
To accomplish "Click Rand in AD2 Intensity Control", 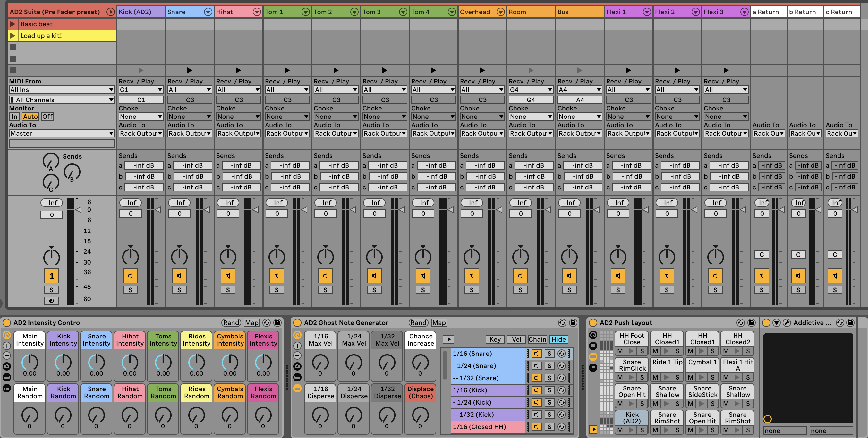I will [x=231, y=323].
